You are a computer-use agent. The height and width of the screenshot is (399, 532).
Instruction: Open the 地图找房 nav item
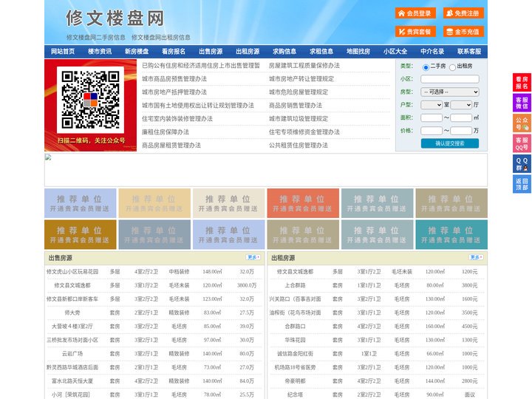coord(358,52)
